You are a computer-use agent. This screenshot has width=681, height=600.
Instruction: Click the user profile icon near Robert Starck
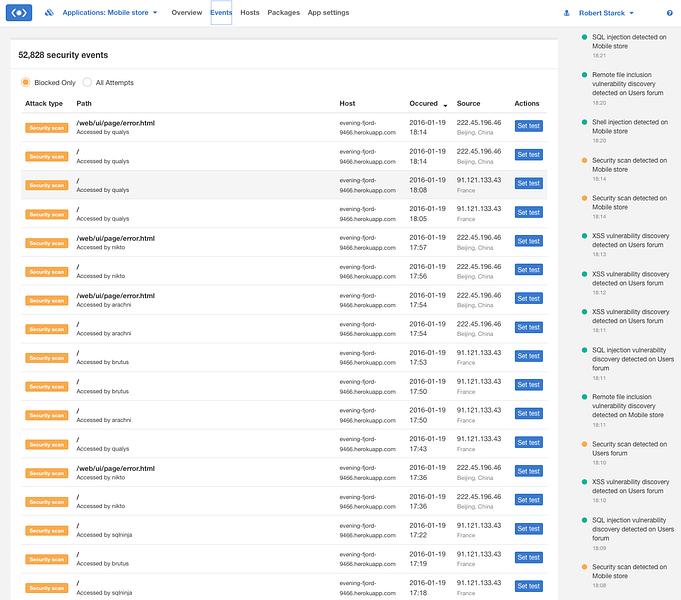point(566,13)
